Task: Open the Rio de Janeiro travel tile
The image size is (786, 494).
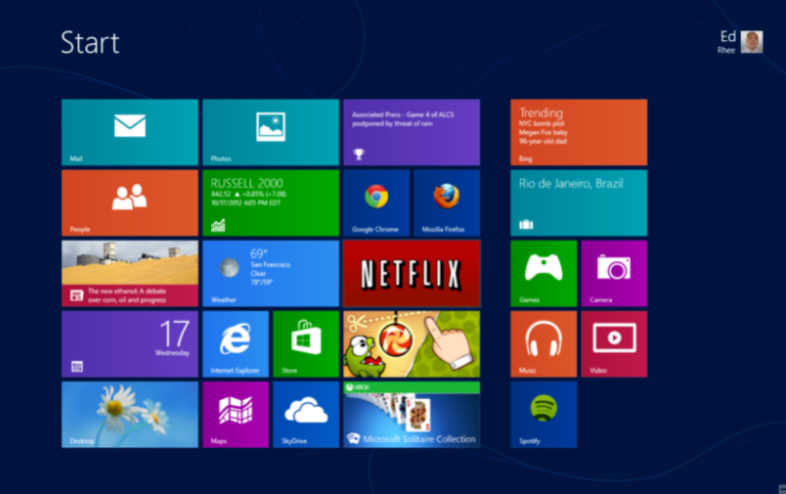Action: (579, 203)
